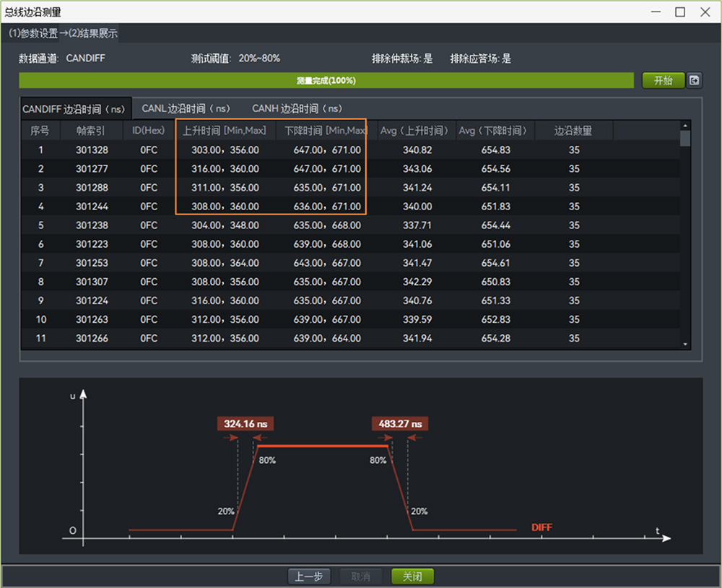The height and width of the screenshot is (588, 722).
Task: Close the window via title bar X
Action: [x=705, y=12]
